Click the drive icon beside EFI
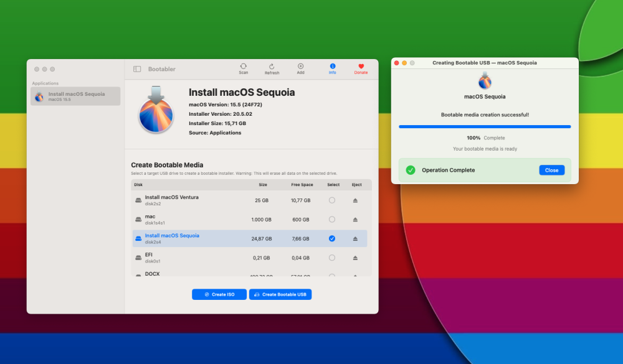This screenshot has width=623, height=364. [138, 258]
